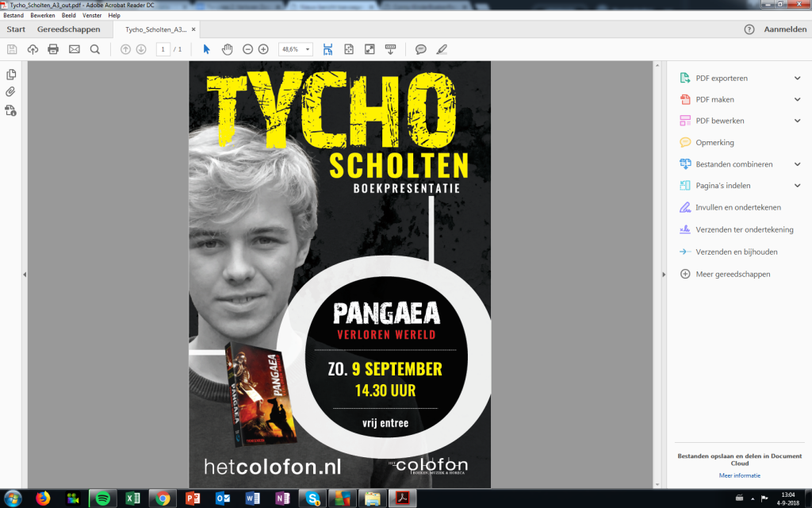Click the page number input field
This screenshot has width=812, height=508.
[163, 49]
